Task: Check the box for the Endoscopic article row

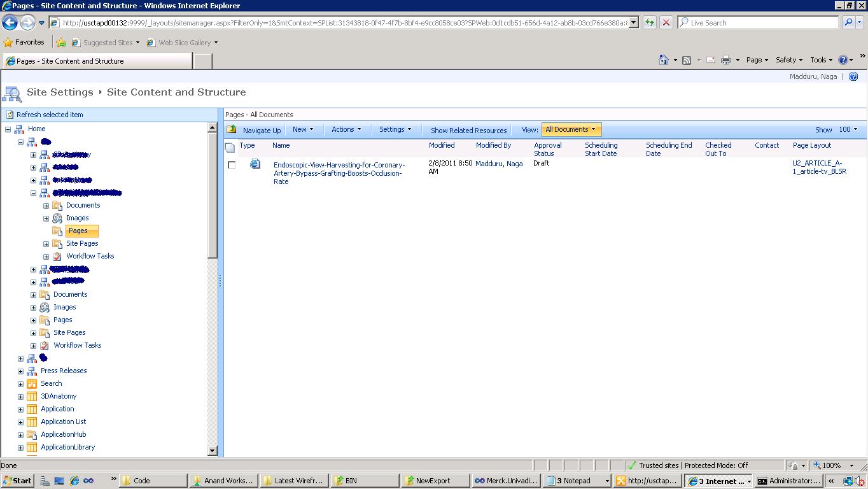Action: point(232,165)
